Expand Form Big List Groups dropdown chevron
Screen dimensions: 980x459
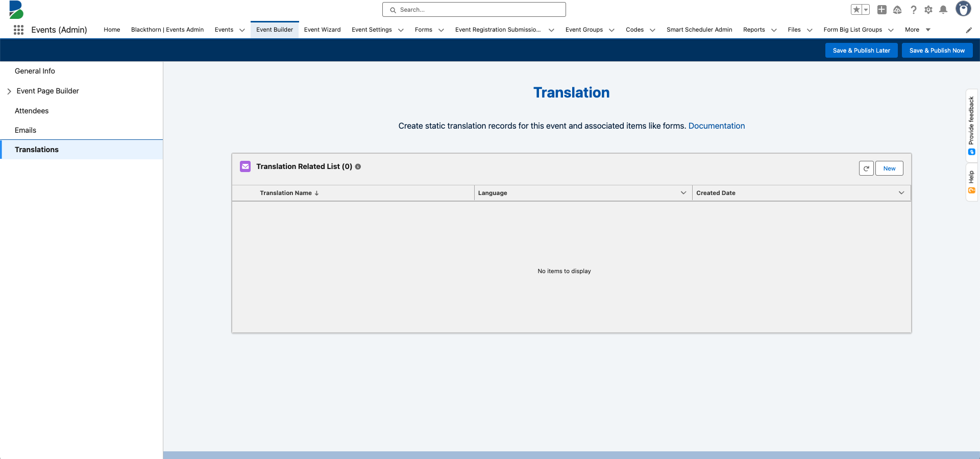891,30
